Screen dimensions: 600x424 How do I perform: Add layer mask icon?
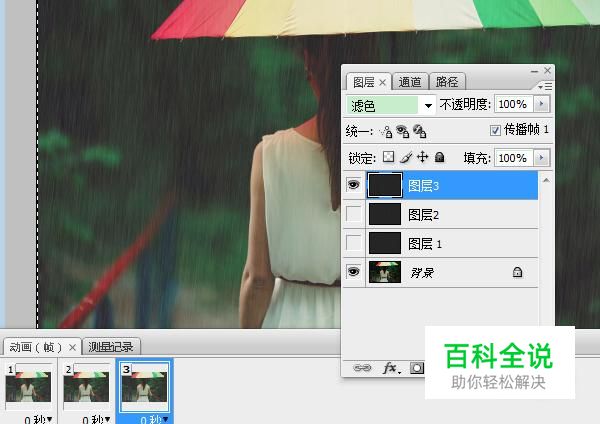point(417,368)
